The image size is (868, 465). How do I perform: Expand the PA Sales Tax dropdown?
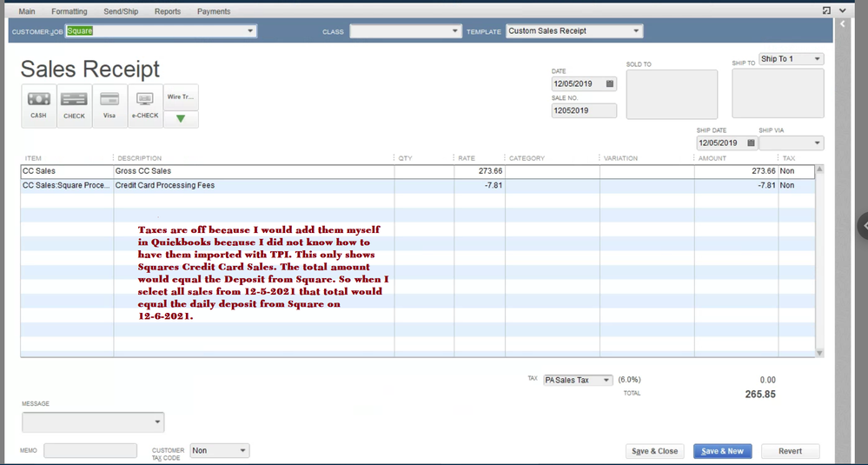(606, 381)
